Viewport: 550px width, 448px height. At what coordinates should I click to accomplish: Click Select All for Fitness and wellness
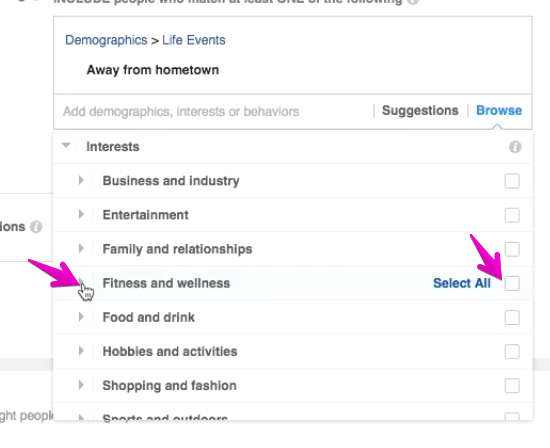(x=462, y=283)
